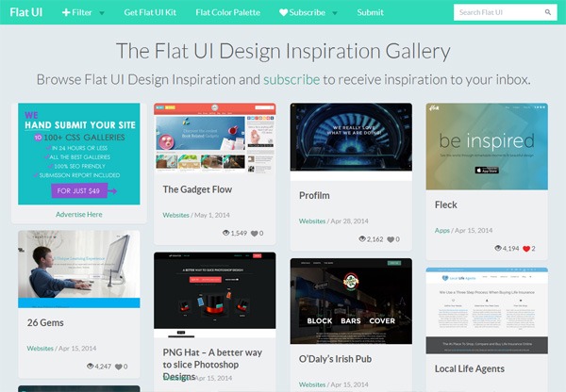566x392 pixels.
Task: Click the subscribe link in subtitle
Action: [x=291, y=79]
